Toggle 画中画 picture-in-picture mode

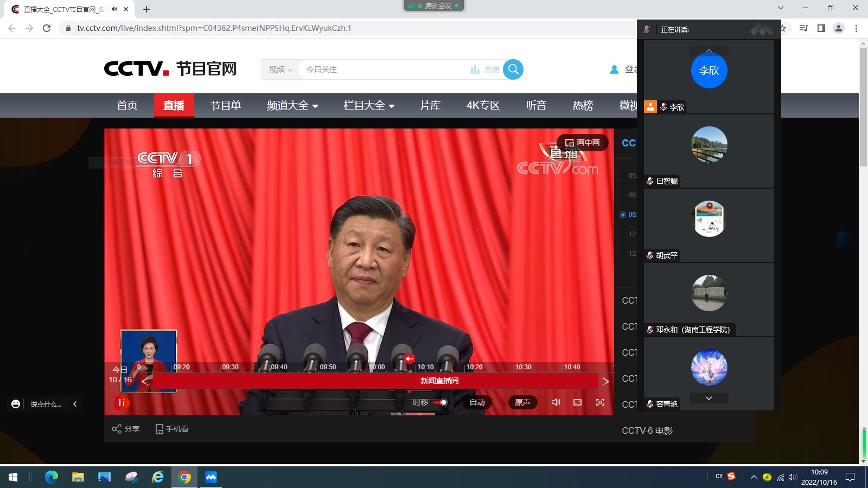(582, 143)
